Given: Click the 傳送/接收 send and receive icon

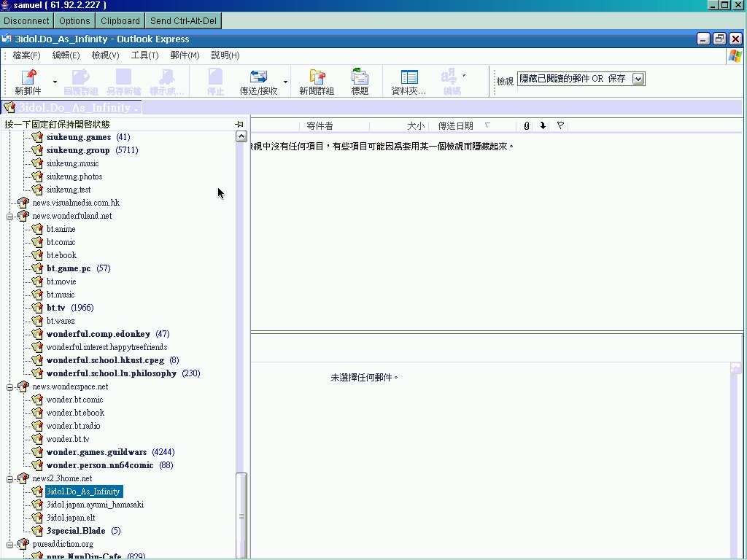Looking at the screenshot, I should coord(258,82).
